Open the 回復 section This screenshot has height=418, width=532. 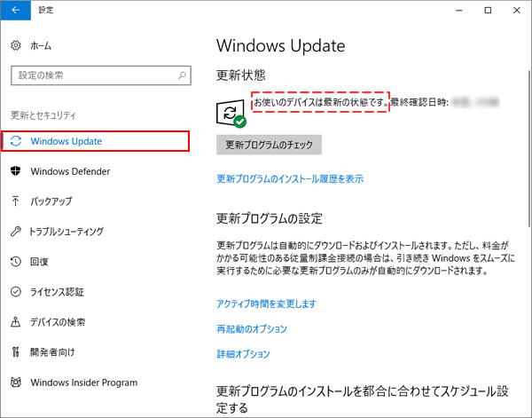pyautogui.click(x=39, y=262)
